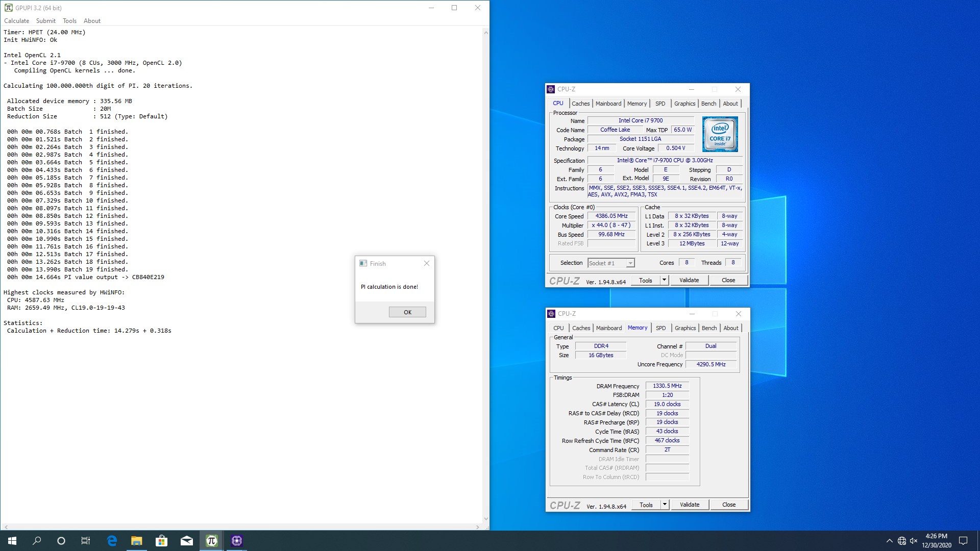Image resolution: width=980 pixels, height=551 pixels.
Task: Click GPUPI icon in the taskbar
Action: 212,541
